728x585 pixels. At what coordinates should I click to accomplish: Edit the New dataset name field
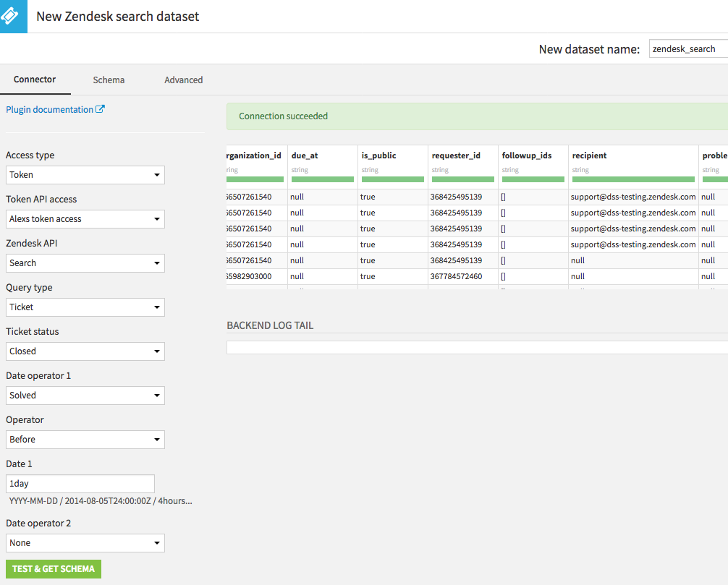tap(686, 48)
